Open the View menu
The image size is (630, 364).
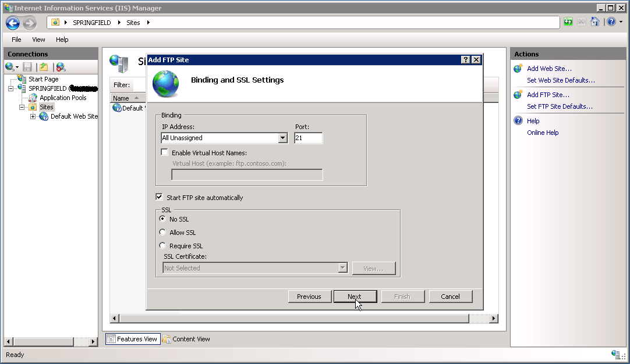[38, 40]
